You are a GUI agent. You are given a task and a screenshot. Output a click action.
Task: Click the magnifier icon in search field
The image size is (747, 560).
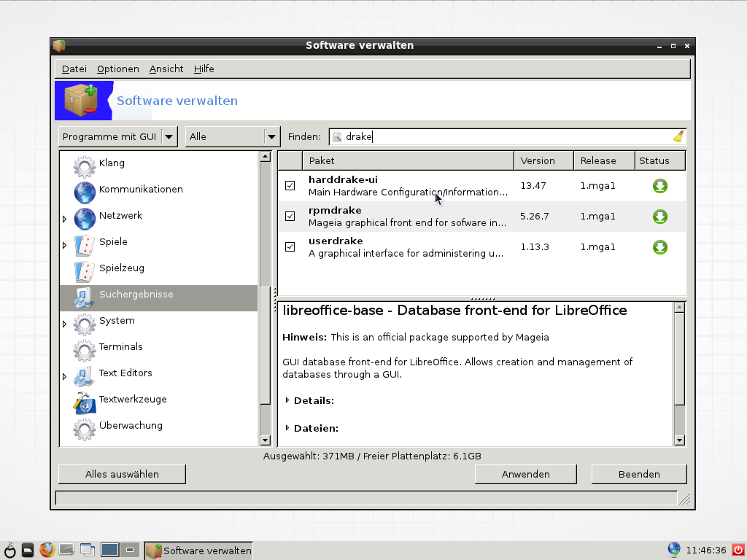(x=337, y=136)
